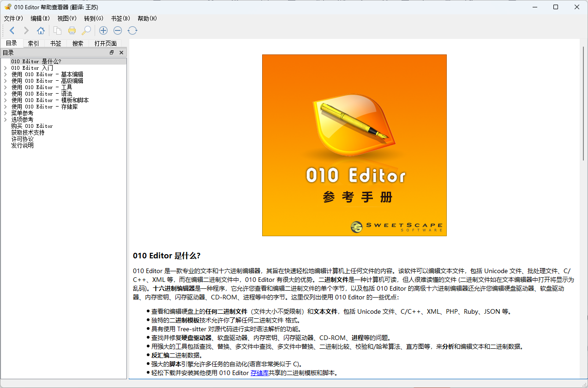
Task: Expand 使用 010 Editor - 工具 node
Action: tap(6, 87)
